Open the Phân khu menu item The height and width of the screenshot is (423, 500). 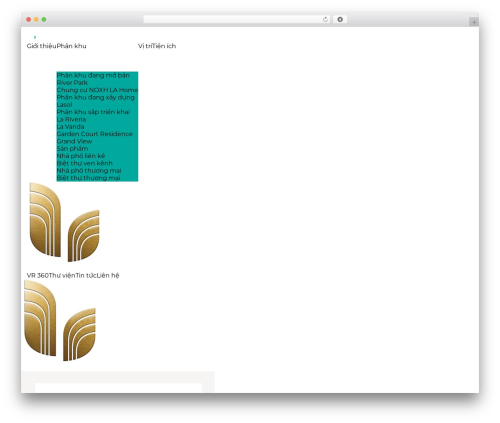[x=71, y=46]
